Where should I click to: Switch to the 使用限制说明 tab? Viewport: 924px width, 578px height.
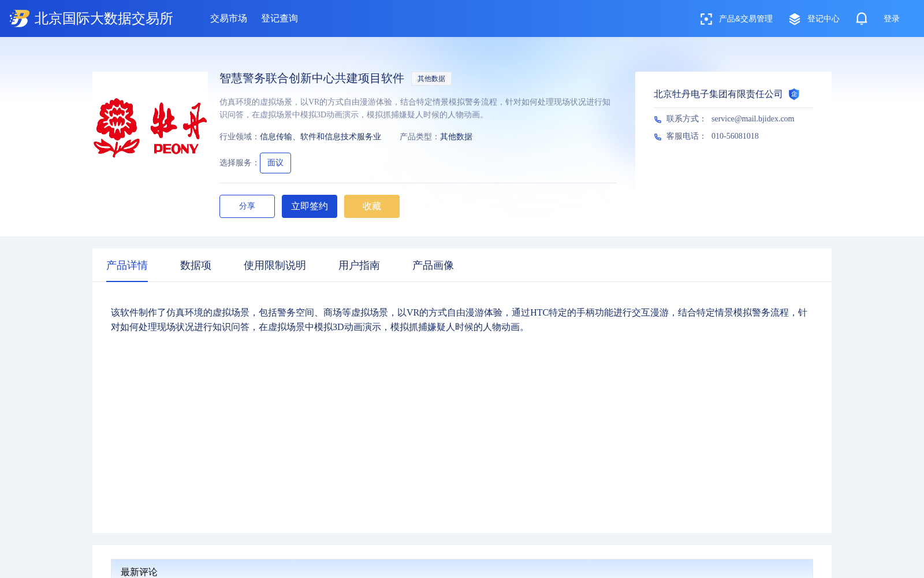(275, 265)
